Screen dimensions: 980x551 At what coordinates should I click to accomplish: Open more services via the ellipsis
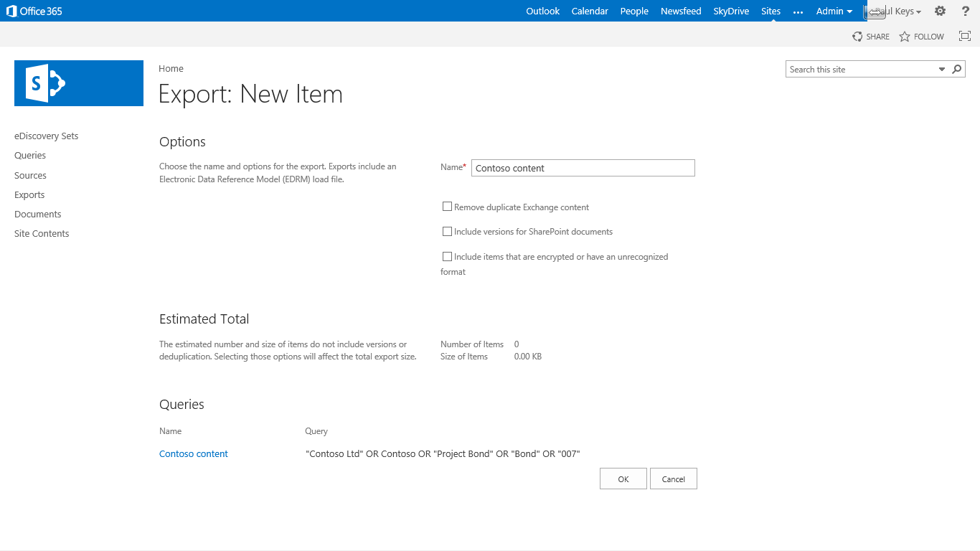[x=798, y=11]
